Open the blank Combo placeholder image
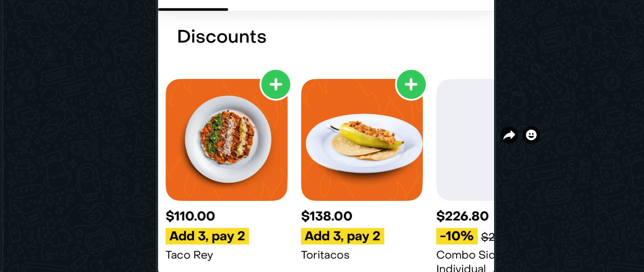The image size is (644, 272). click(465, 140)
